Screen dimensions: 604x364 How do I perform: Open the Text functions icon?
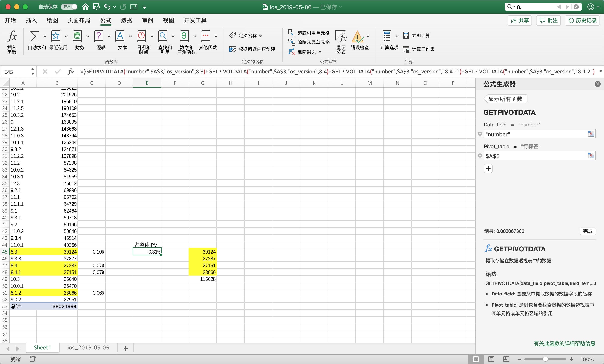[120, 36]
